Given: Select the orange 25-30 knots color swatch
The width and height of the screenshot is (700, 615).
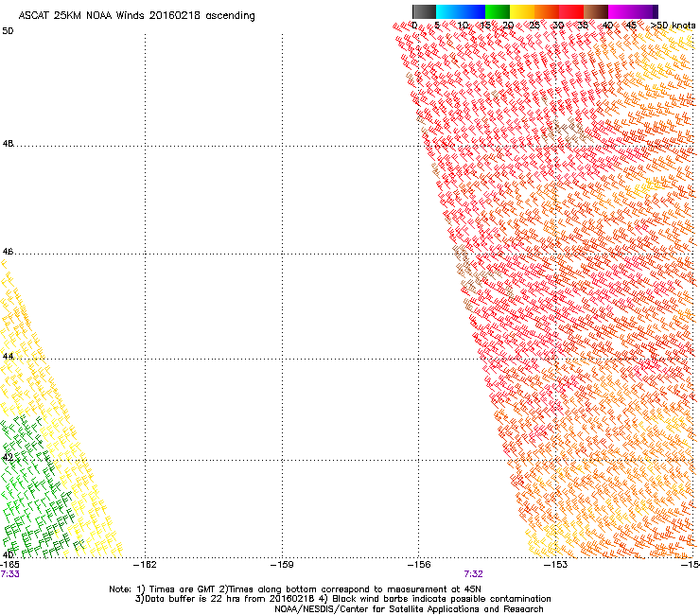Looking at the screenshot, I should pyautogui.click(x=547, y=11).
